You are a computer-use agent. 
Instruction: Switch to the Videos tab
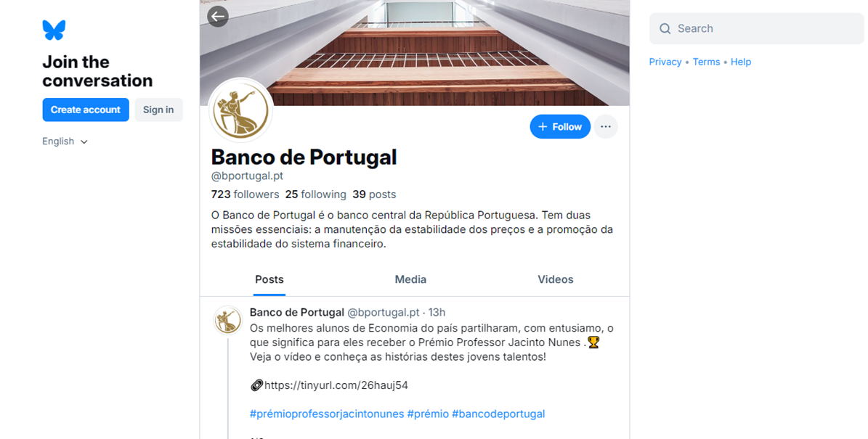tap(555, 279)
